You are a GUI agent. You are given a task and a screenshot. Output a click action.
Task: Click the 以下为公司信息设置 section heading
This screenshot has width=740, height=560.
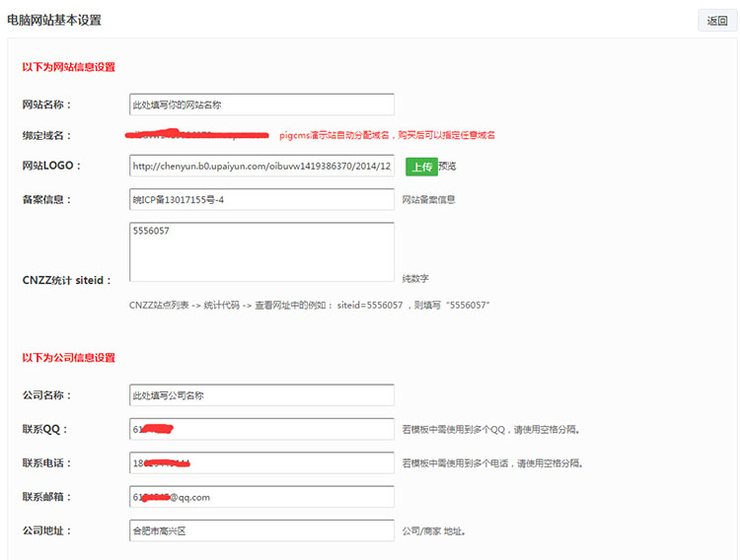[69, 357]
